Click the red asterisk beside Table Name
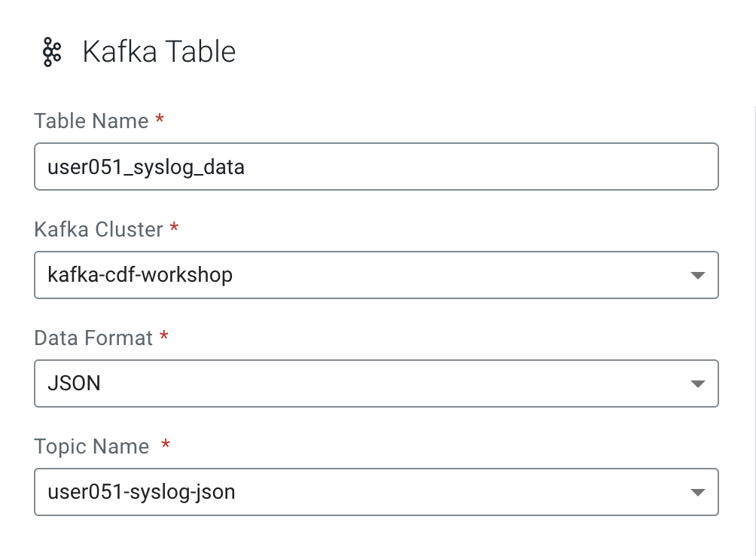This screenshot has height=556, width=756. point(159,120)
